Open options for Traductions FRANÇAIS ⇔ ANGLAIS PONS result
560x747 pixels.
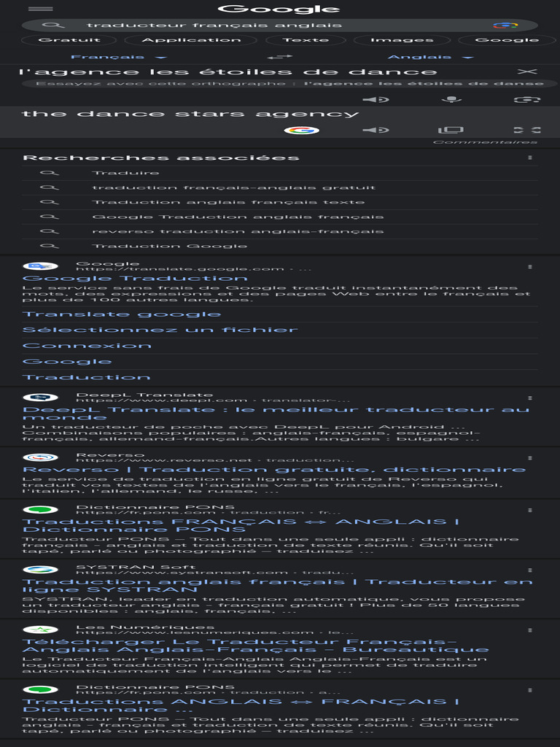pyautogui.click(x=530, y=510)
